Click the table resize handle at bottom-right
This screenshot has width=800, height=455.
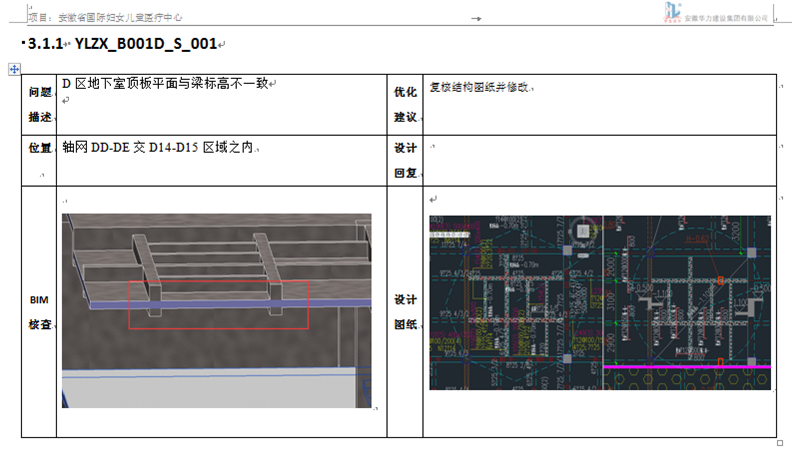780,442
